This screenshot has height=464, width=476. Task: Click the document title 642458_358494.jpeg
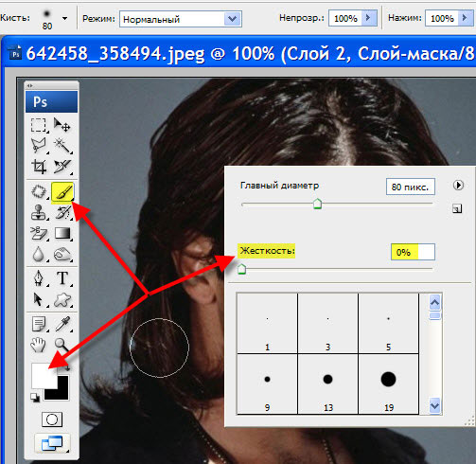115,54
